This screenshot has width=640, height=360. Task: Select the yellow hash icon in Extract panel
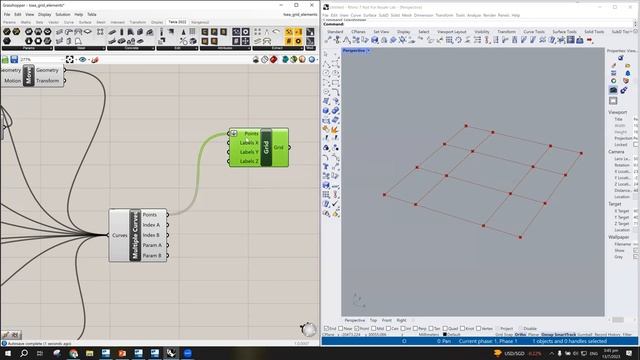[289, 41]
